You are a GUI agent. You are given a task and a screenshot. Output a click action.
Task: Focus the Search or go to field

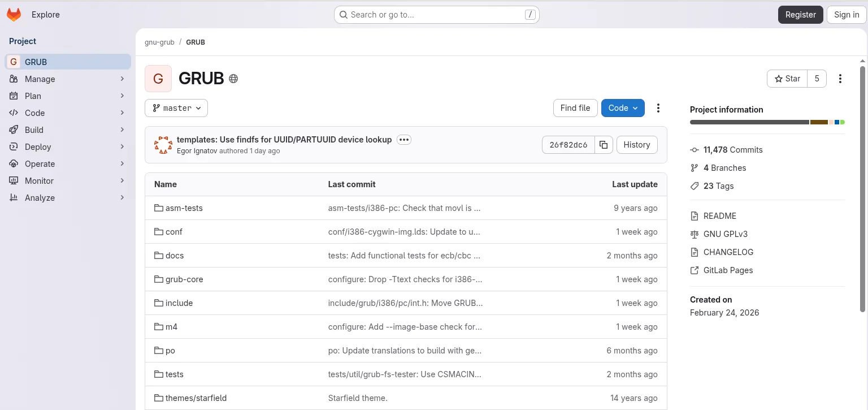tap(436, 15)
